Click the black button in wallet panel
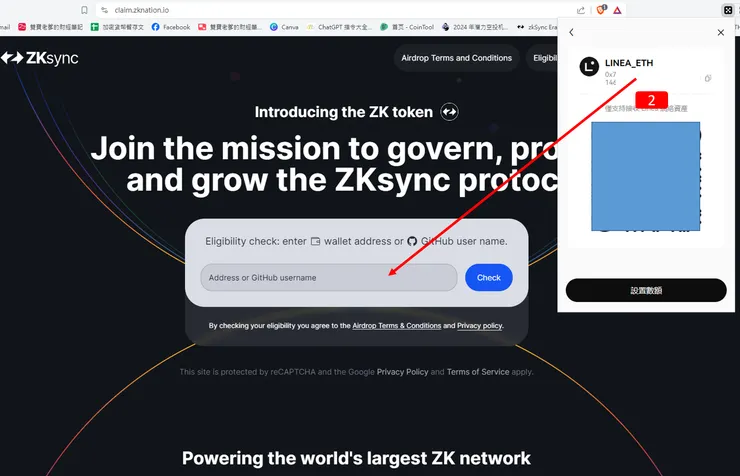740x476 pixels. [646, 290]
